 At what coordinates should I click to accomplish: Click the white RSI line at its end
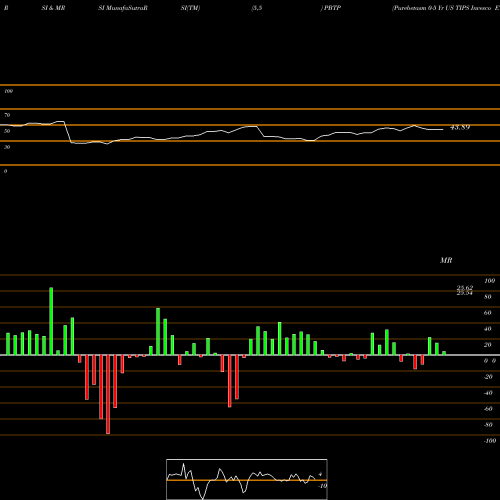click(442, 129)
